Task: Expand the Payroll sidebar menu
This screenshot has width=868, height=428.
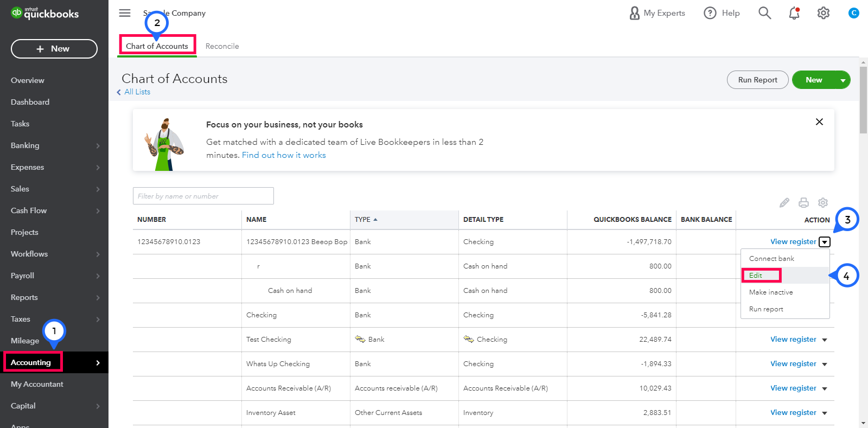Action: click(54, 276)
